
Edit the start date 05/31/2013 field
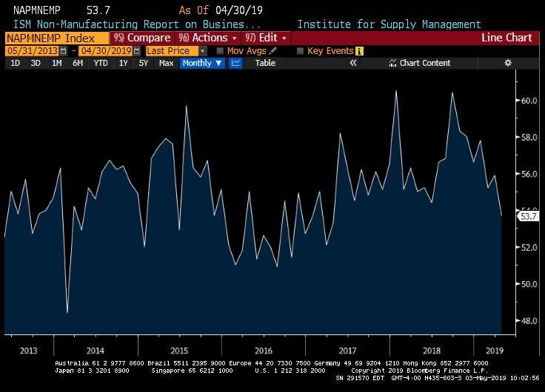click(x=33, y=51)
